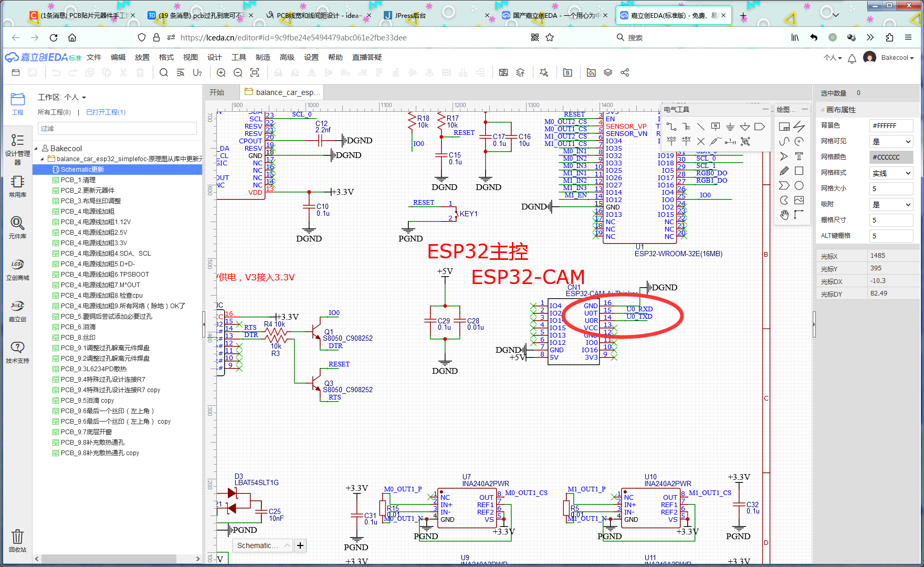Open the 设计管理器 sidebar panel
The image size is (924, 567).
point(17,149)
